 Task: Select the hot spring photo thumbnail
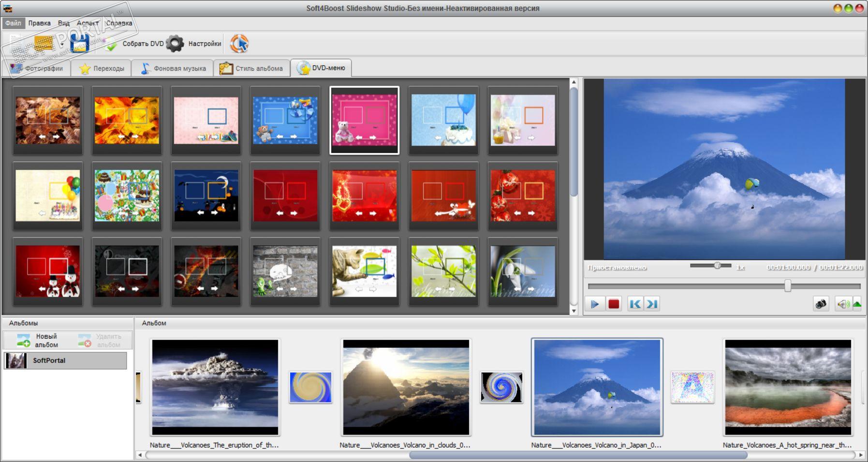788,387
